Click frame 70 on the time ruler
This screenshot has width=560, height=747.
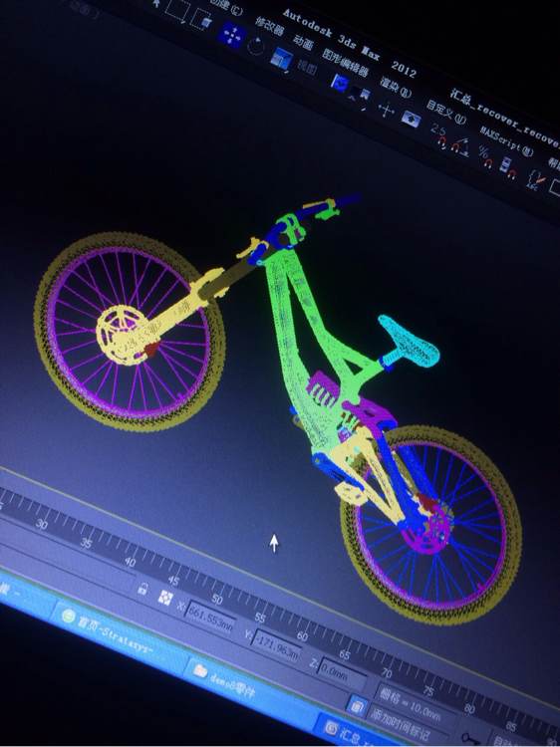click(x=387, y=672)
